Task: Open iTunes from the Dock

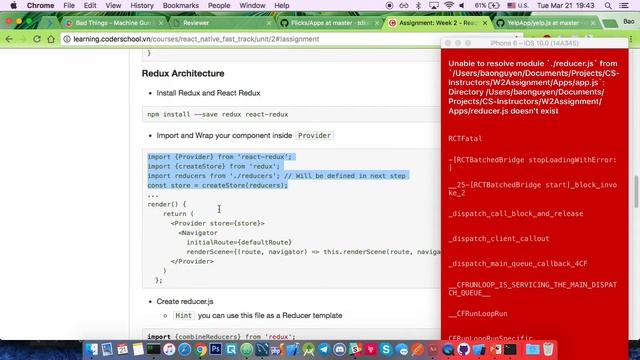Action: click(x=169, y=349)
